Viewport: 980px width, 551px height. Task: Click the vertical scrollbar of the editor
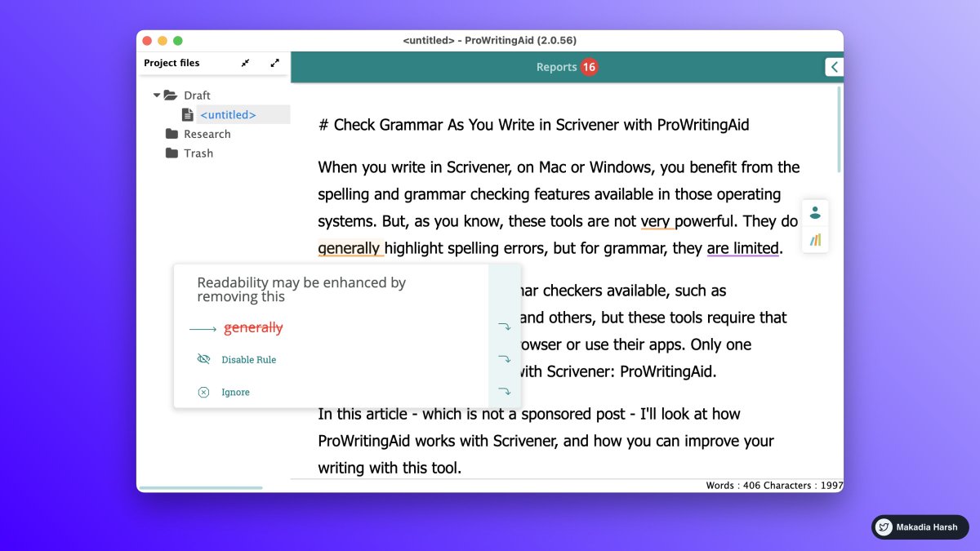(839, 129)
